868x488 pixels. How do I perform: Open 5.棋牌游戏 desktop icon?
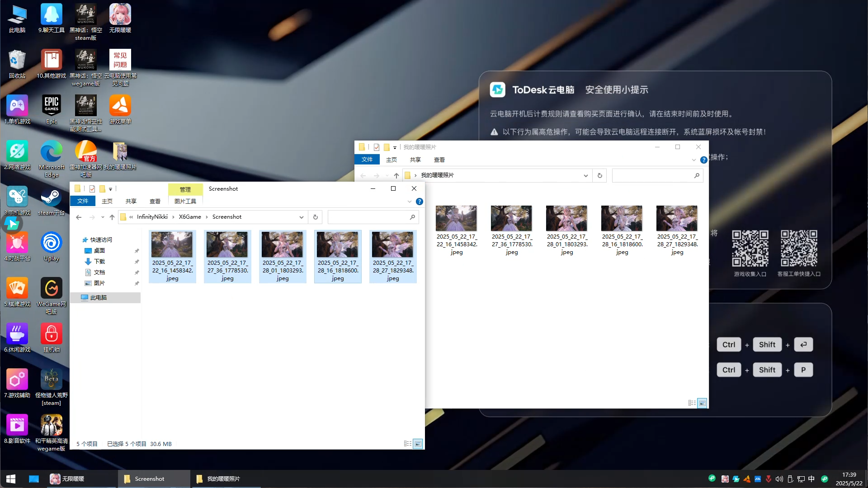coord(17,292)
